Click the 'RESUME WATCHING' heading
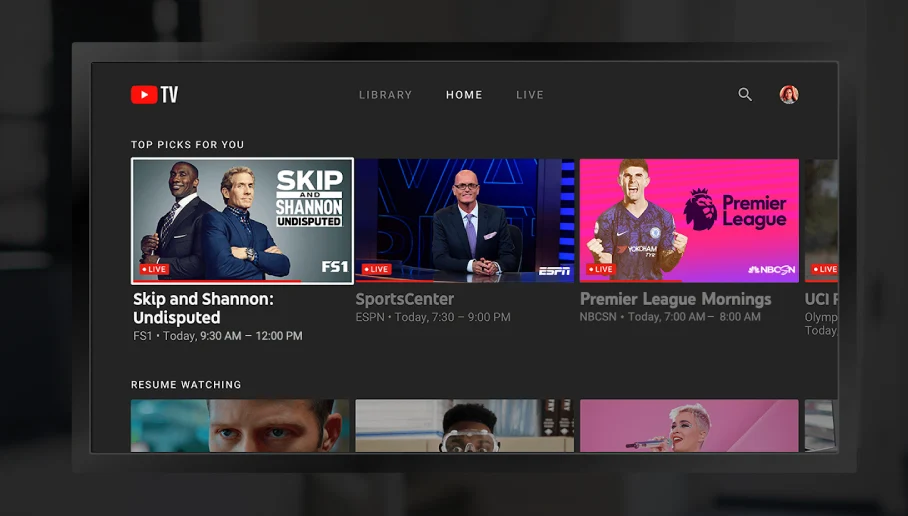 click(186, 385)
